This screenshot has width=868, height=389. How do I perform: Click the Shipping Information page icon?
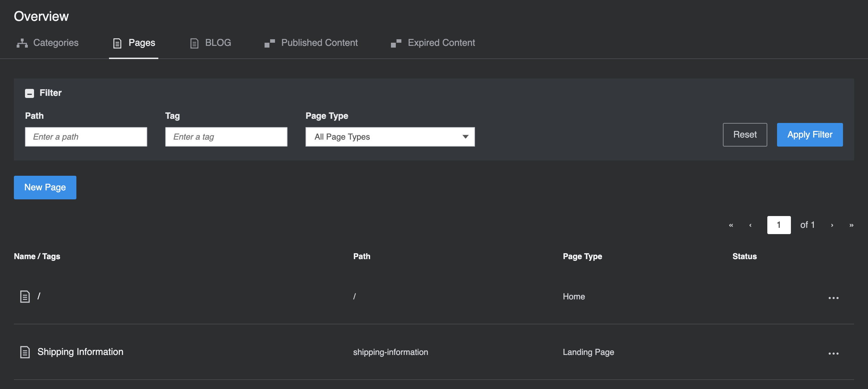[x=25, y=352]
